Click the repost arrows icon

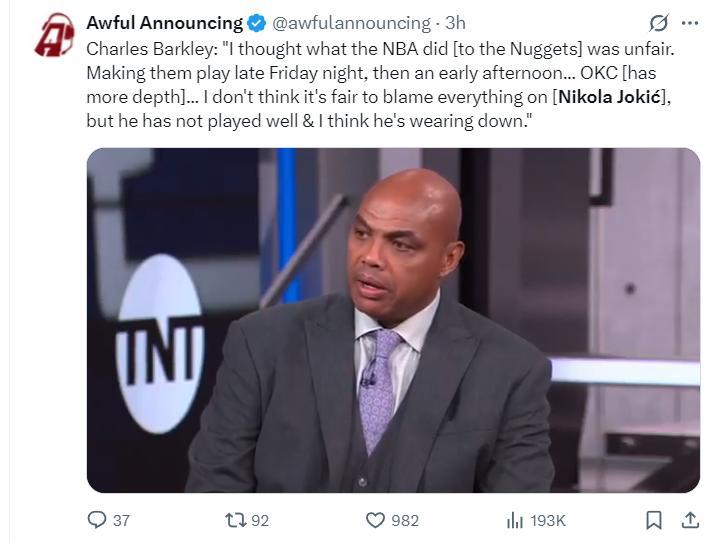click(234, 520)
